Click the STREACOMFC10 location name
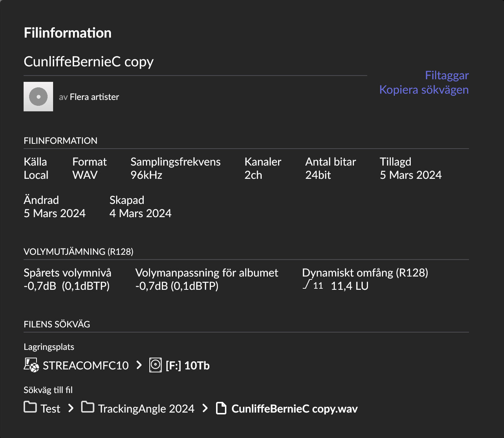504x438 pixels. 86,365
